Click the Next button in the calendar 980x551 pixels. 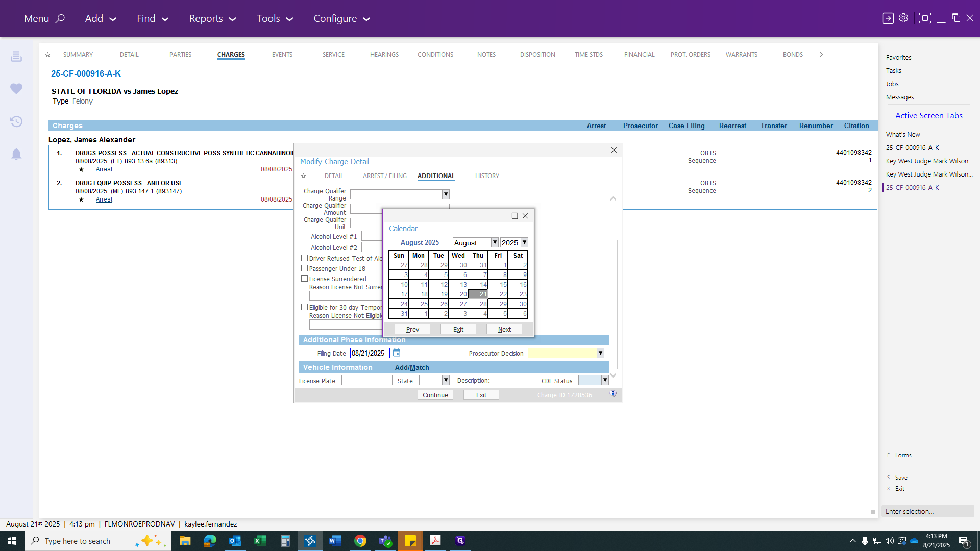[x=504, y=329]
